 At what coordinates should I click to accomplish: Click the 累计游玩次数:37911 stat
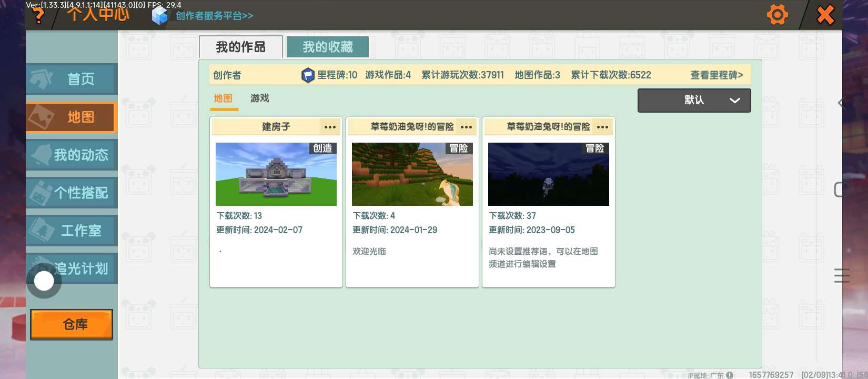[x=463, y=75]
